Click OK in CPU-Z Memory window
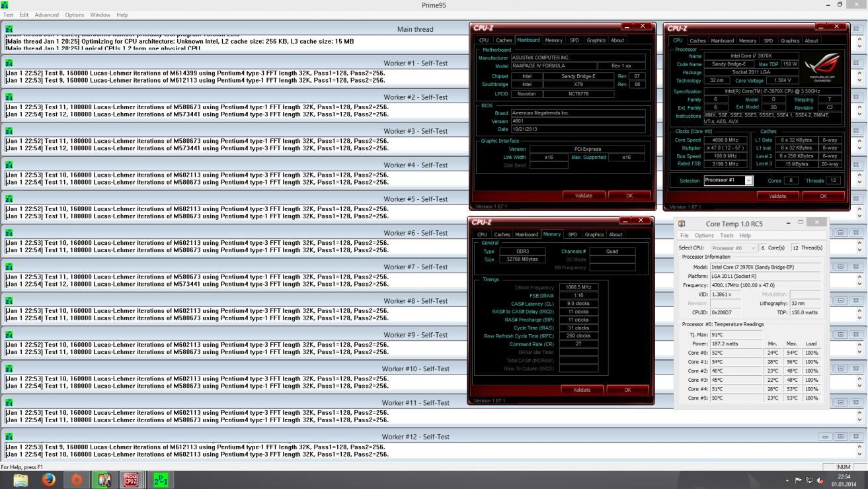 (x=627, y=390)
